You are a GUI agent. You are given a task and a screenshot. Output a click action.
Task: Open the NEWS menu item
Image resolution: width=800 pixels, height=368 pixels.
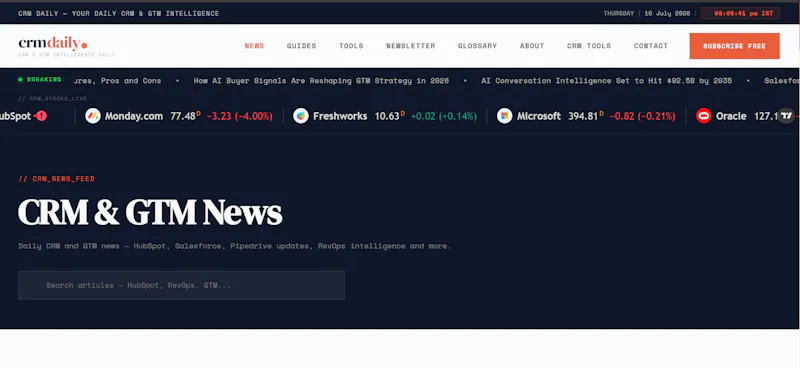click(255, 46)
